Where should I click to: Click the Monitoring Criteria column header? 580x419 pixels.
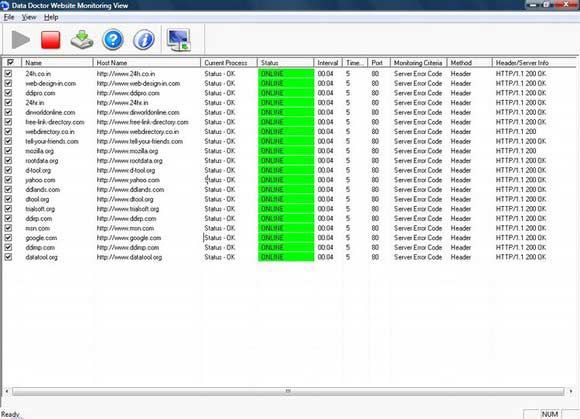tap(418, 62)
